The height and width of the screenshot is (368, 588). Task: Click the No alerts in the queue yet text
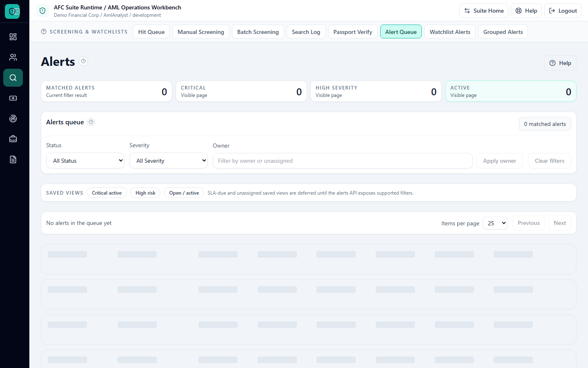pos(79,223)
